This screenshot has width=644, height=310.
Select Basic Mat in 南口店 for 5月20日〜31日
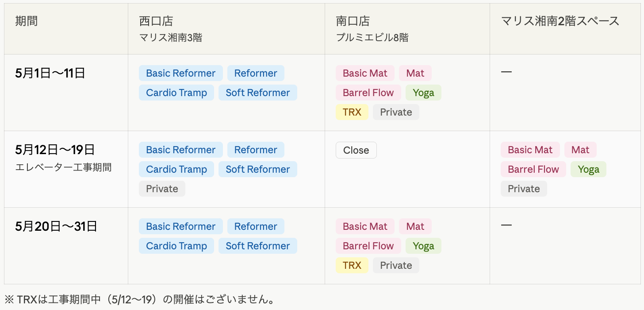[365, 226]
